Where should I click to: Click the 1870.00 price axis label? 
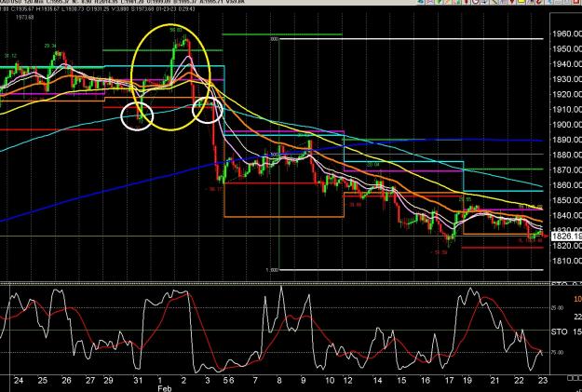(x=567, y=170)
